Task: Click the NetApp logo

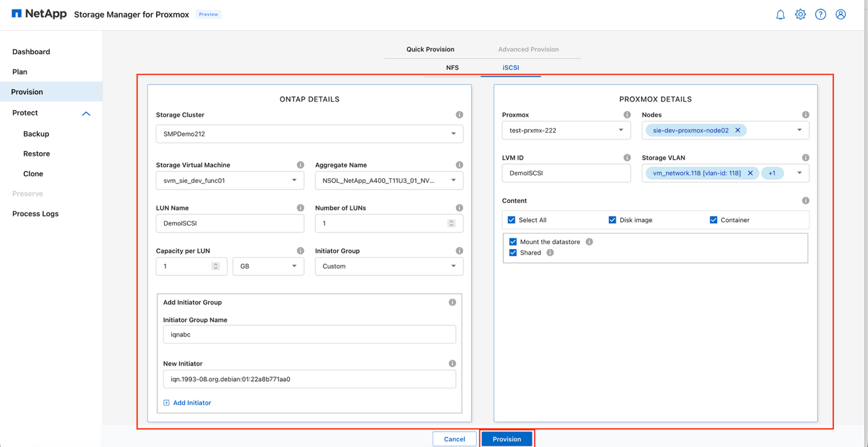Action: (x=39, y=13)
